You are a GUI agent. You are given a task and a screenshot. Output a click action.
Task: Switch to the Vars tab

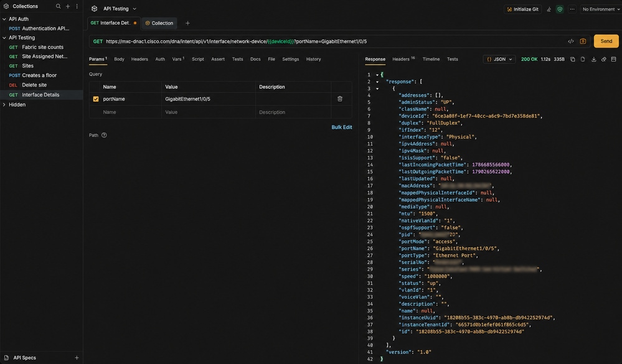(177, 59)
